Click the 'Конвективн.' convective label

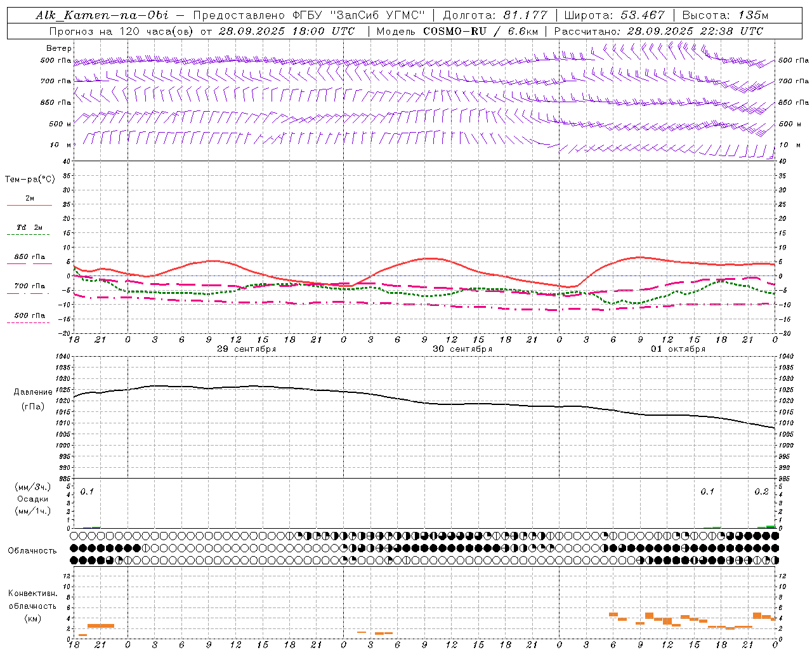pos(33,594)
